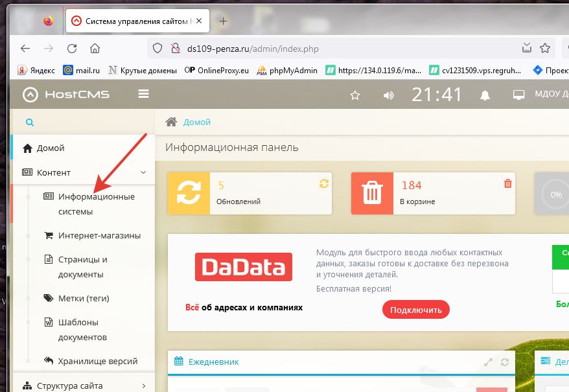The image size is (569, 392).
Task: Click the Подключить button
Action: [416, 310]
